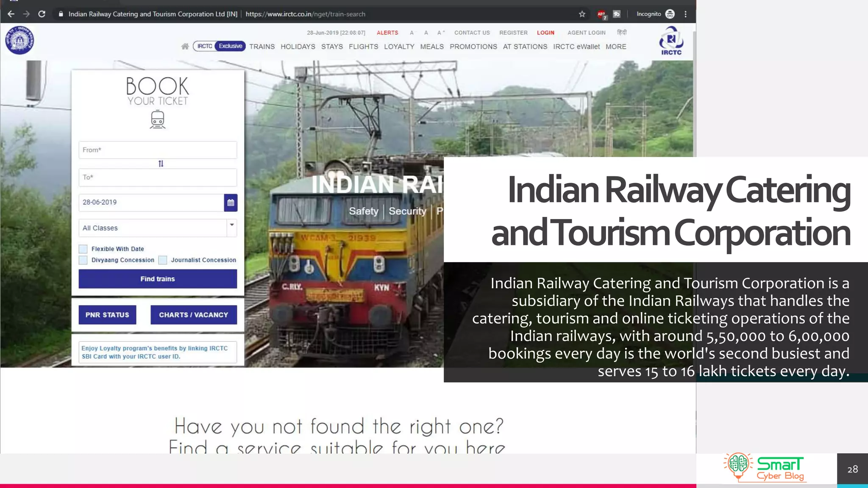The width and height of the screenshot is (868, 488).
Task: Tick the Divyaang Concession checkbox
Action: [x=83, y=260]
